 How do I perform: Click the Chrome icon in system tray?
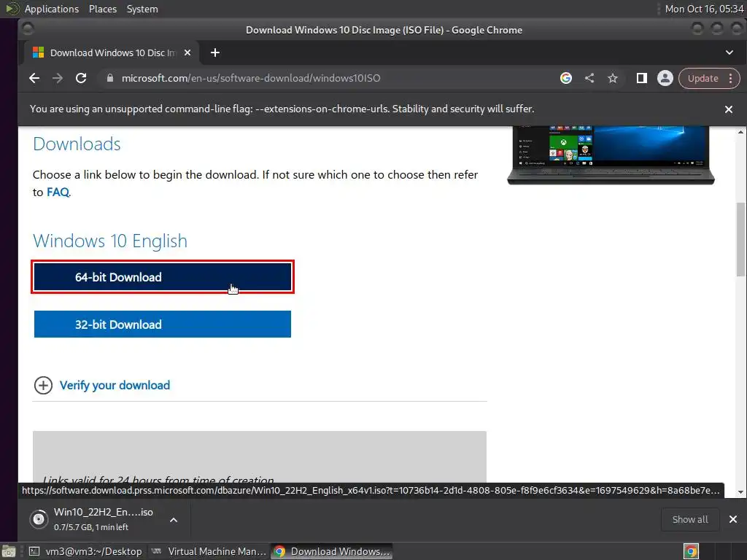pyautogui.click(x=691, y=551)
